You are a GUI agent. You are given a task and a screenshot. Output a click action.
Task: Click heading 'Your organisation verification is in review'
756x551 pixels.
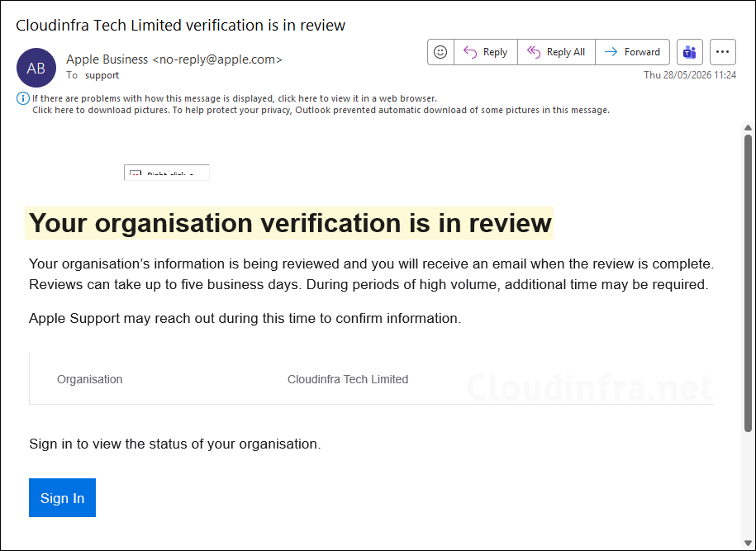click(289, 223)
